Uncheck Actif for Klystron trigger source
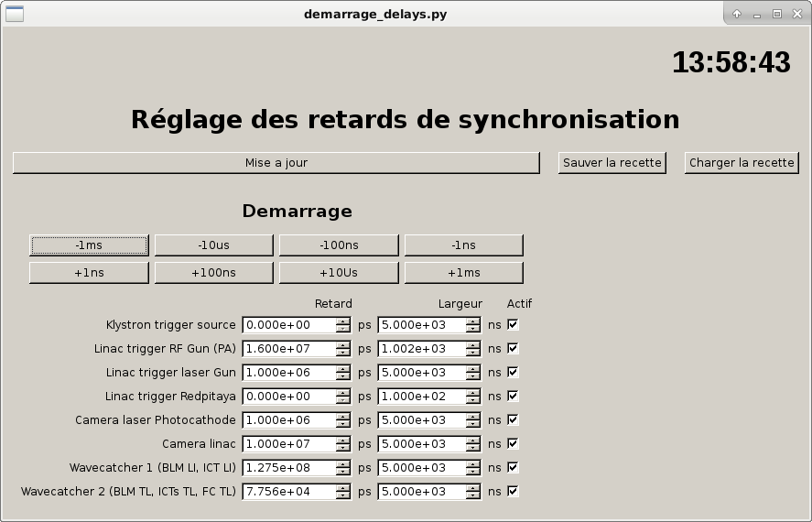The height and width of the screenshot is (522, 812). tap(513, 324)
